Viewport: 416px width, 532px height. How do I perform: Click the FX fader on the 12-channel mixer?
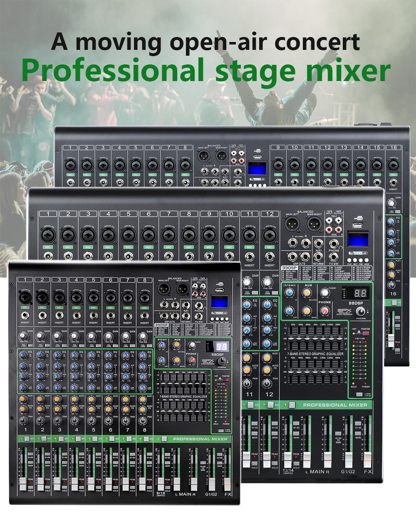tap(368, 460)
